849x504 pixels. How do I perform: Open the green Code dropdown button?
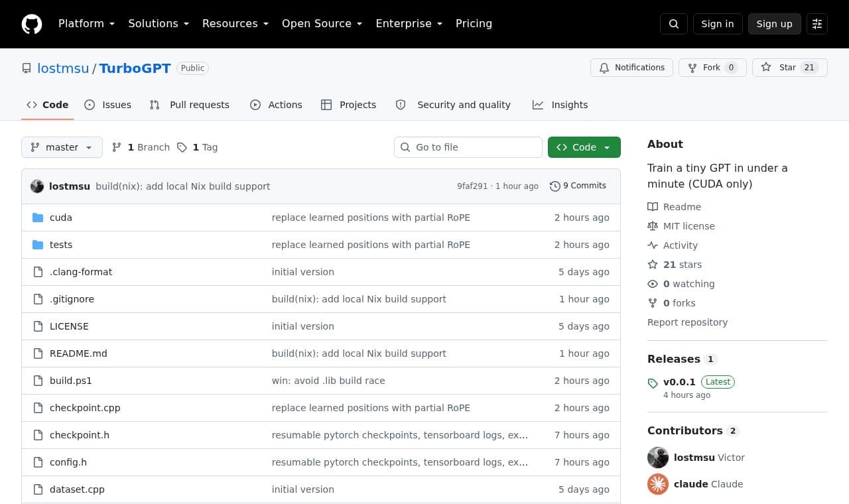tap(584, 147)
